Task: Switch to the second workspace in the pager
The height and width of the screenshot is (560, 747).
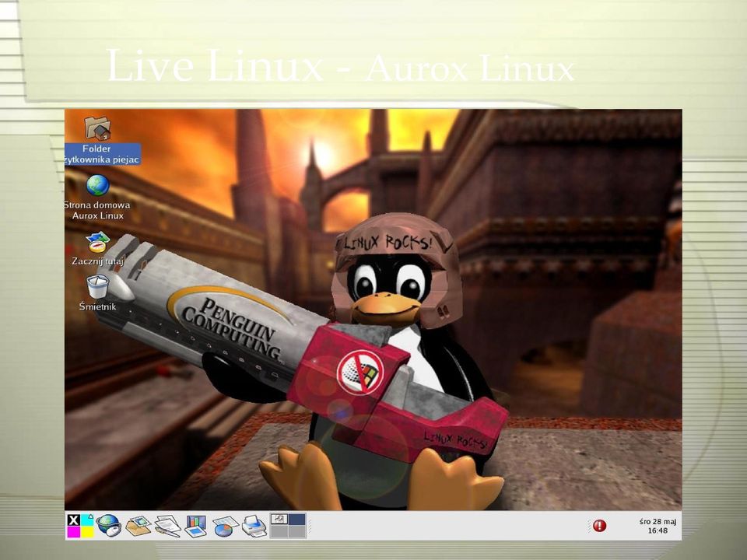Action: click(x=296, y=520)
